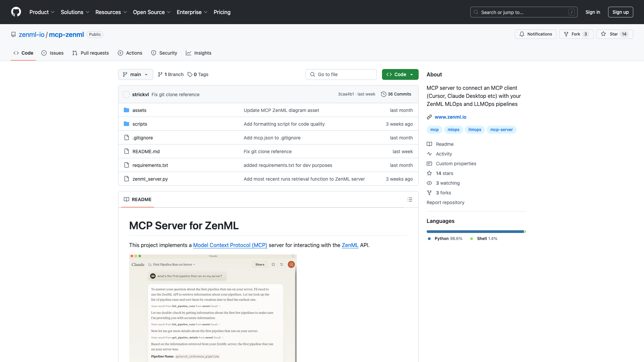Fork the mcp-zenml repository
644x362 pixels.
[x=576, y=34]
